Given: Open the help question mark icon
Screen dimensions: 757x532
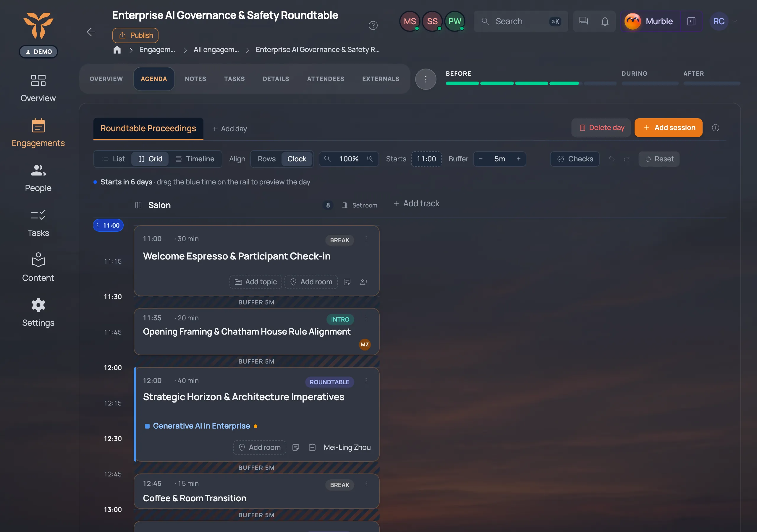Looking at the screenshot, I should tap(373, 25).
